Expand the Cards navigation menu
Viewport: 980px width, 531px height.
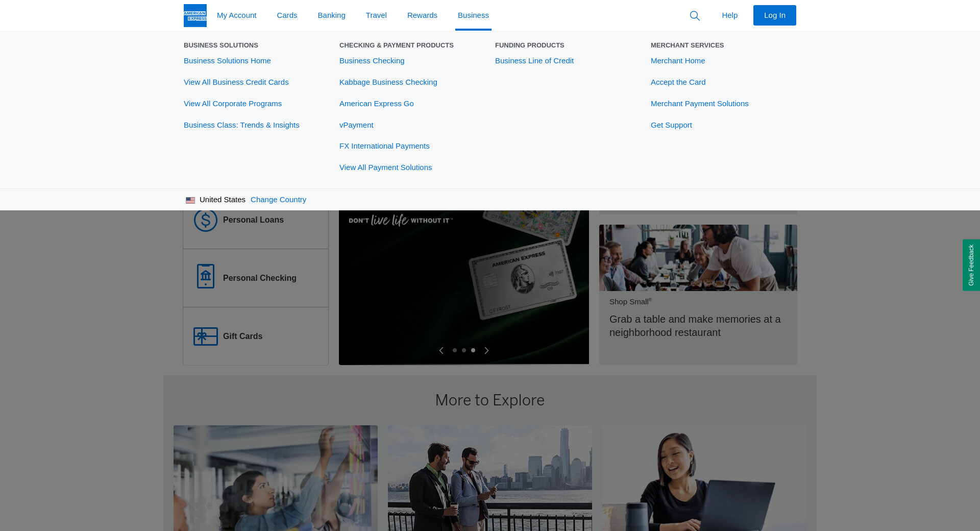point(287,15)
